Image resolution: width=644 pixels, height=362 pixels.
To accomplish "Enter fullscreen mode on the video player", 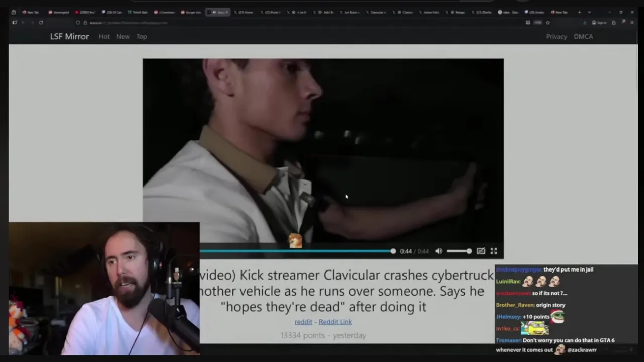I will [494, 251].
